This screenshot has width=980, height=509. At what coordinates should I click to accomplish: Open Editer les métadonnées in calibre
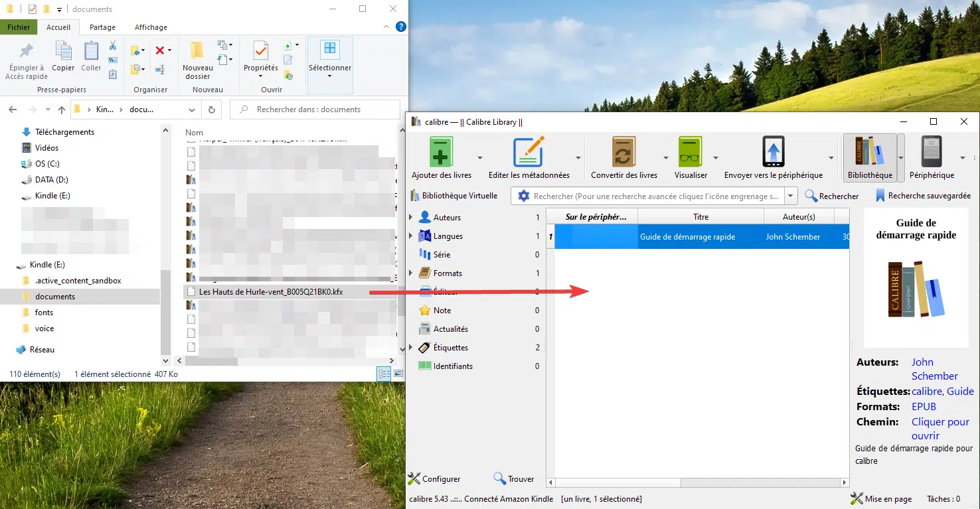click(529, 158)
